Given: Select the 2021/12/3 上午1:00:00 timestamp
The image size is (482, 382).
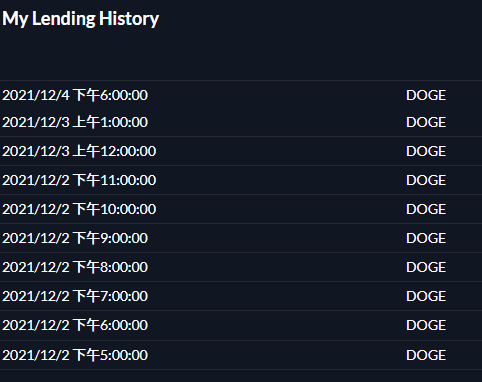Looking at the screenshot, I should click(75, 122).
